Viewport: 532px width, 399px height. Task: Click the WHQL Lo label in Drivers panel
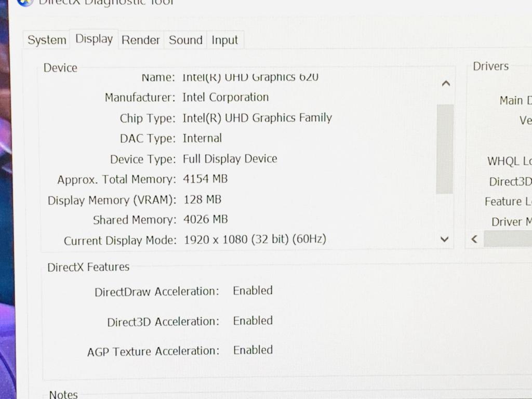tap(510, 161)
